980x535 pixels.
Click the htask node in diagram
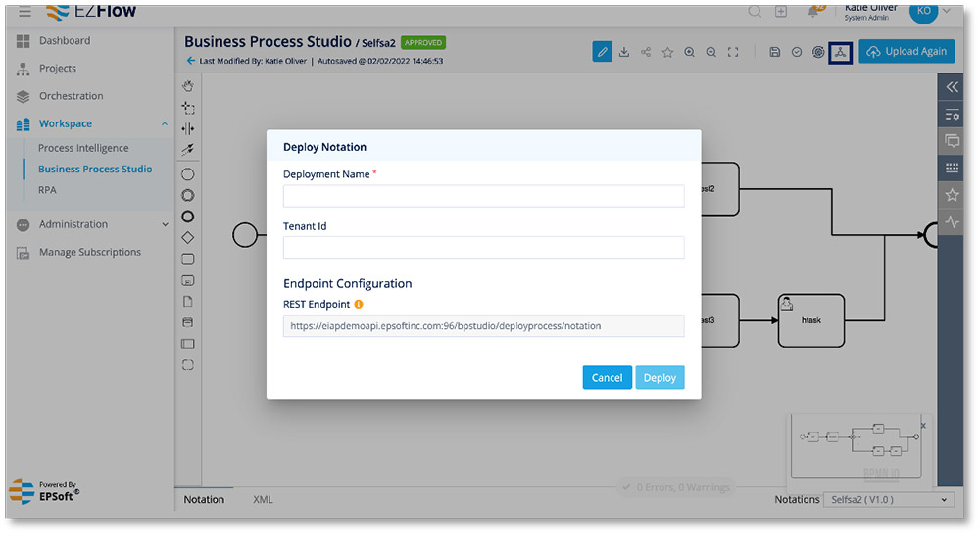[x=811, y=320]
